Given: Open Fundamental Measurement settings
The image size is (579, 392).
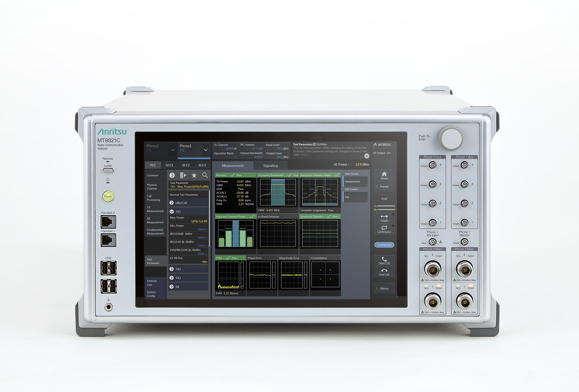Looking at the screenshot, I should pyautogui.click(x=155, y=232).
